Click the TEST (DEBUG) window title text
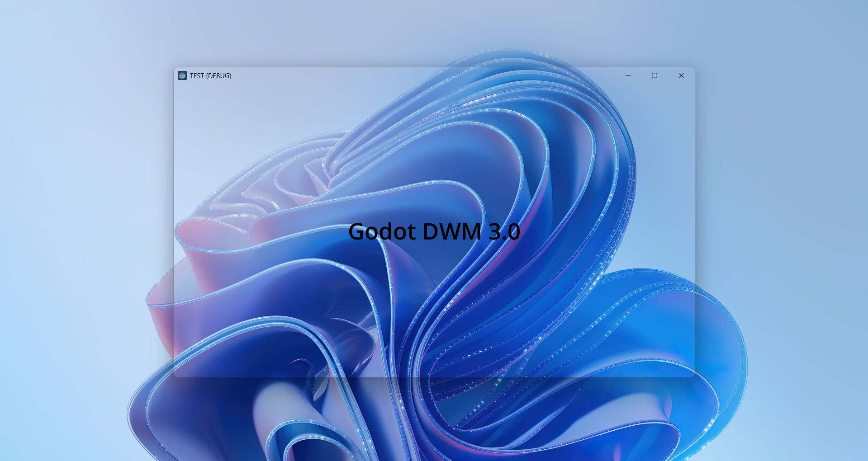This screenshot has width=868, height=461. tap(211, 76)
